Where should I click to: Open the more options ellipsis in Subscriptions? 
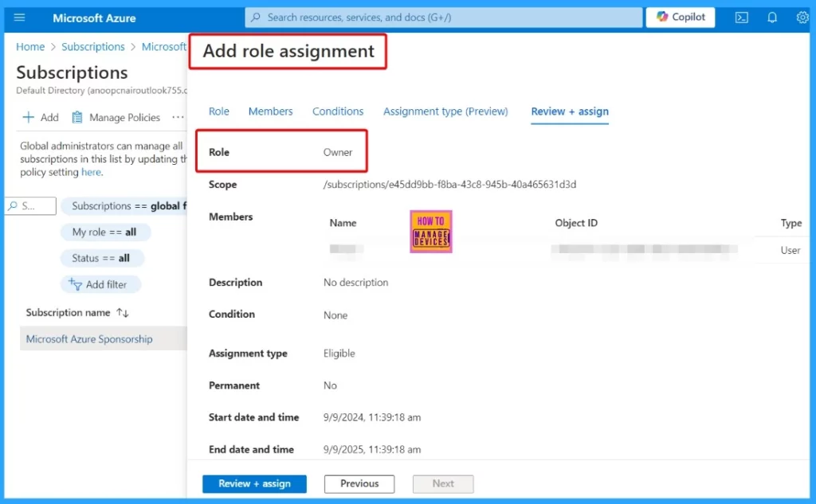click(x=178, y=118)
